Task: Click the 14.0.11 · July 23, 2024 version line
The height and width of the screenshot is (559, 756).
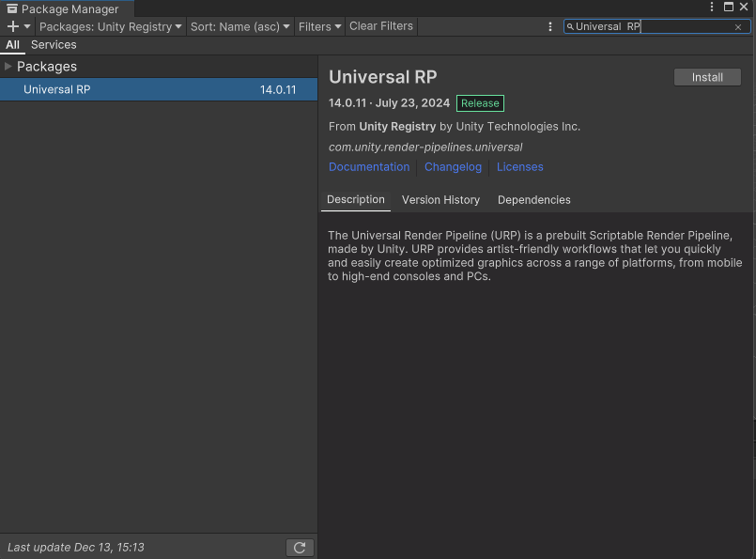Action: 389,103
